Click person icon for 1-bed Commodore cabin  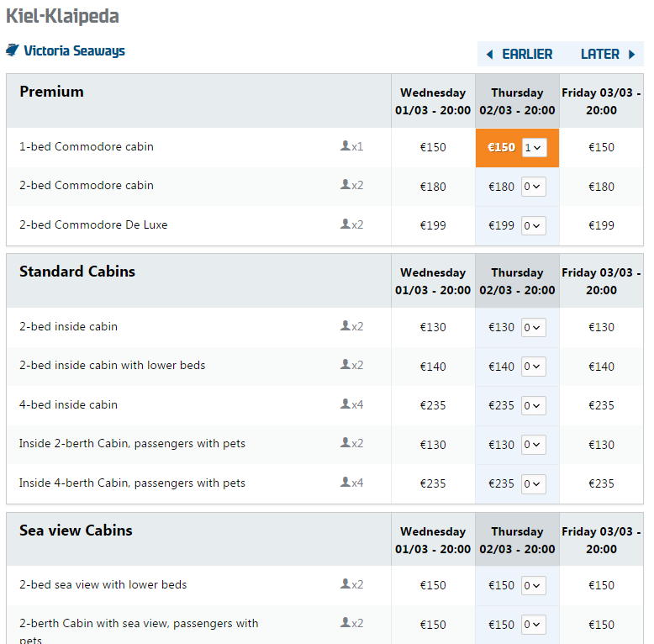(x=345, y=146)
